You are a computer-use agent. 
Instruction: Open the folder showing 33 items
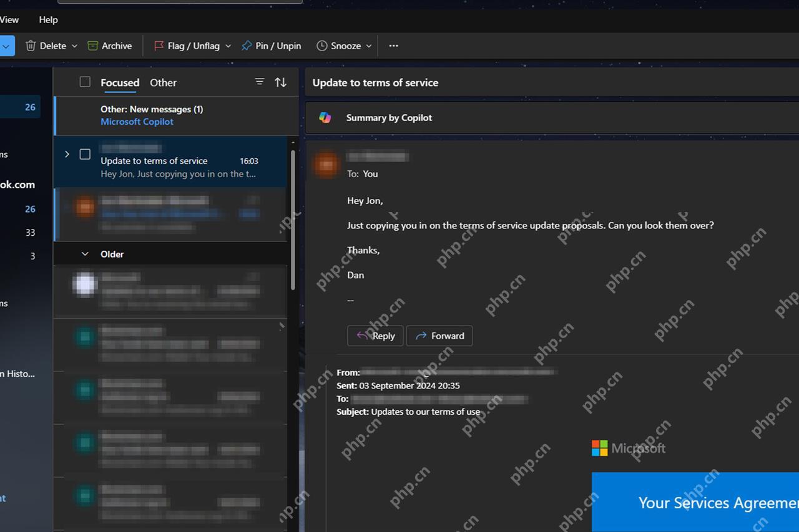(30, 233)
